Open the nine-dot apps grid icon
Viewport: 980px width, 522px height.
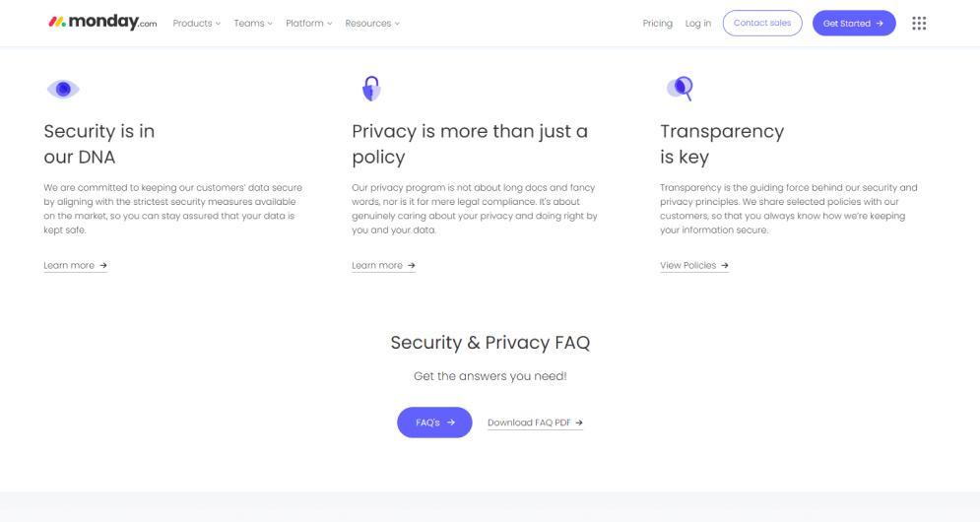point(919,23)
